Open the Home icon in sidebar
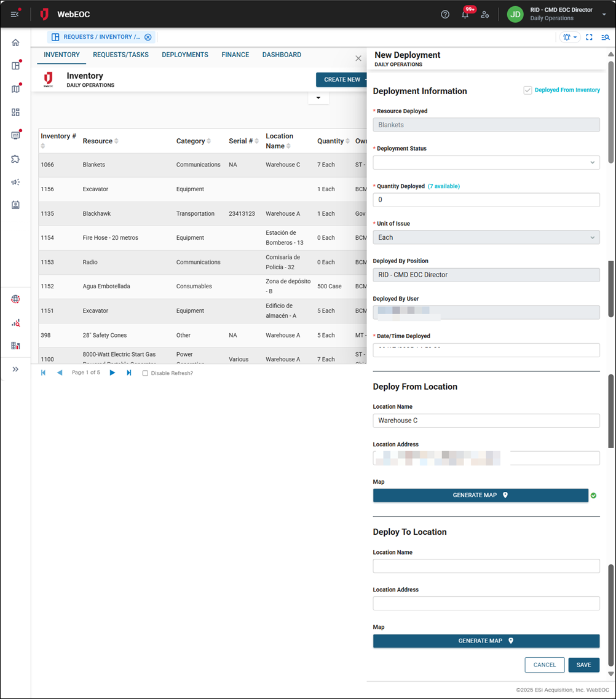The width and height of the screenshot is (616, 699). tap(15, 42)
